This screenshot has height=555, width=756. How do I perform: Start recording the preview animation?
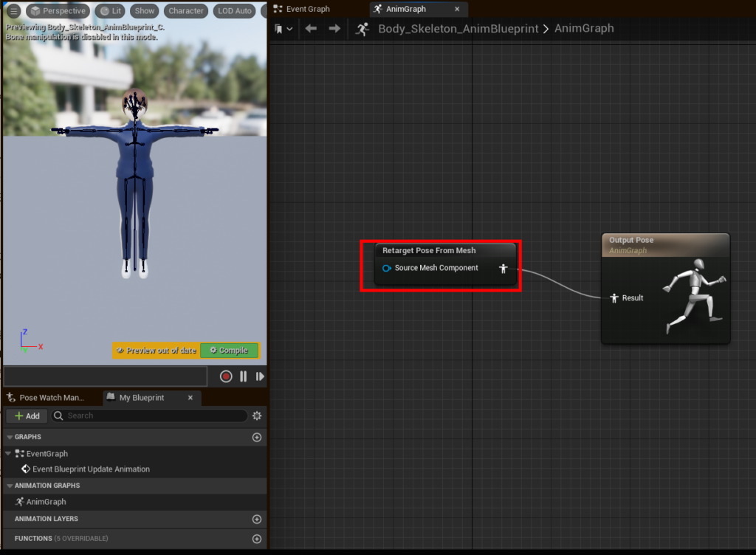[226, 376]
